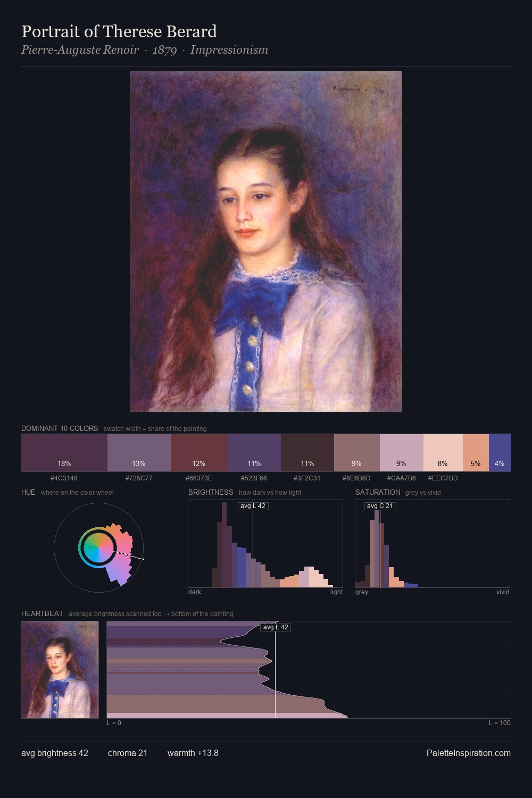The image size is (532, 798).
Task: Click the 'avg L 42' label in Heartbeat chart
Action: pyautogui.click(x=275, y=627)
